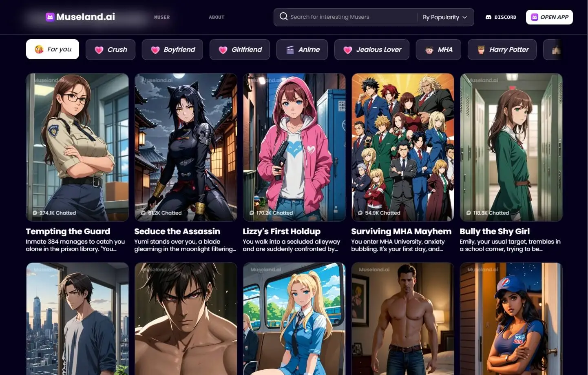Click the search magnifier icon

coord(283,16)
